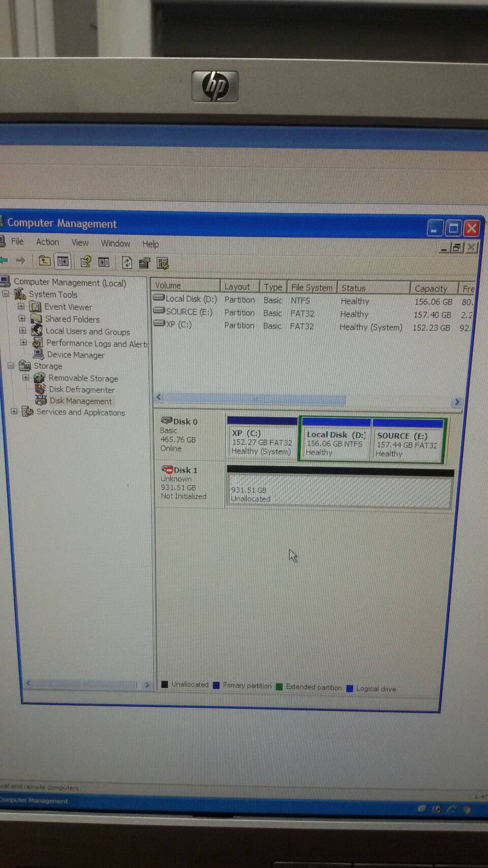The image size is (488, 868).
Task: Collapse the System Tools node
Action: 6,294
